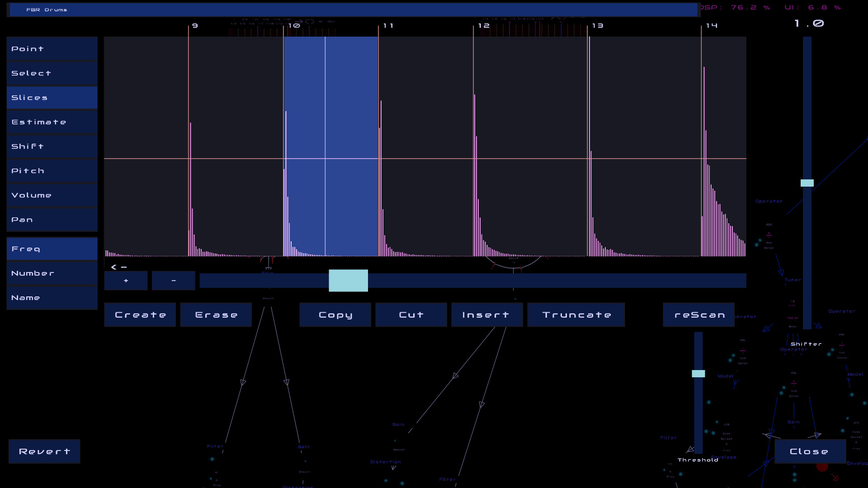Click the Filter node near the Threshold slider
Image resolution: width=868 pixels, height=488 pixels.
coord(669,437)
